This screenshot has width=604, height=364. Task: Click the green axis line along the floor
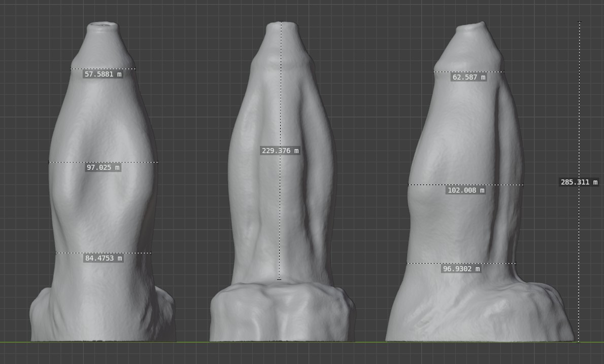tap(193, 342)
